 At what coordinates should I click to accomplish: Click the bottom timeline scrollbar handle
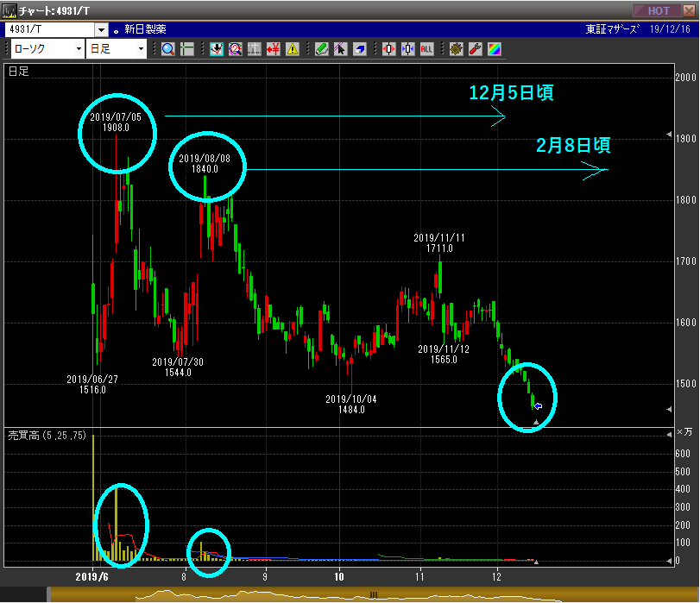coord(374,594)
